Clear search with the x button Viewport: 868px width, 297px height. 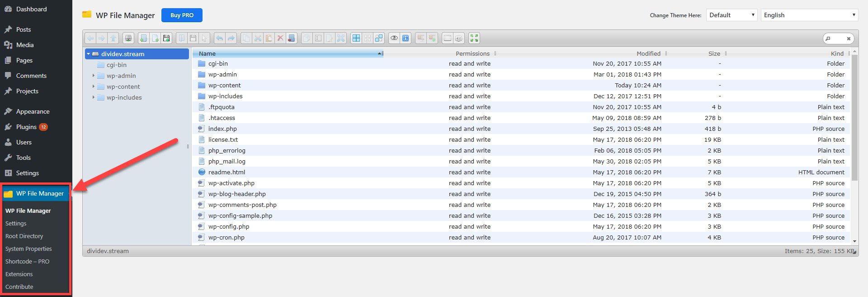[849, 38]
